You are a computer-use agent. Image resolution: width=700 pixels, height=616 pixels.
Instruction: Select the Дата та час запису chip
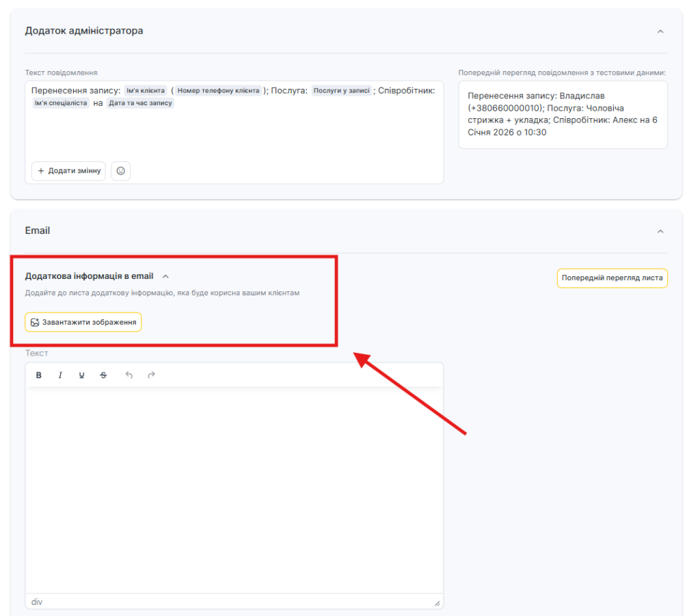coord(140,103)
